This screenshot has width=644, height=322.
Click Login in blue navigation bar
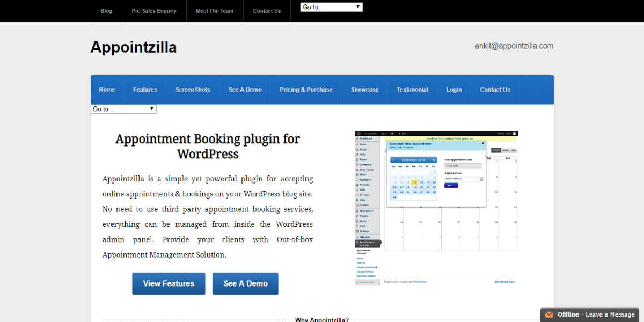coord(454,90)
